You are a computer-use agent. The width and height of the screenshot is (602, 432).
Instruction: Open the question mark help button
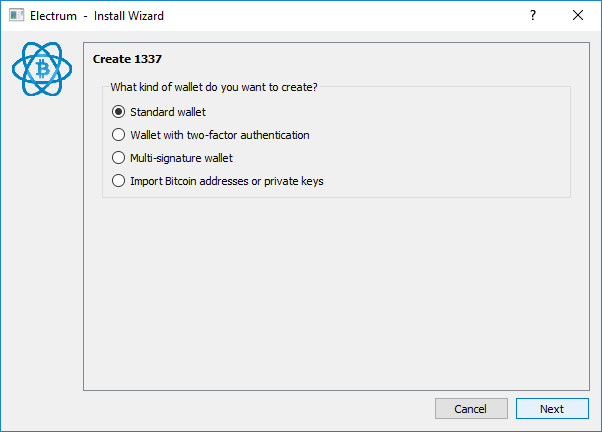point(533,15)
